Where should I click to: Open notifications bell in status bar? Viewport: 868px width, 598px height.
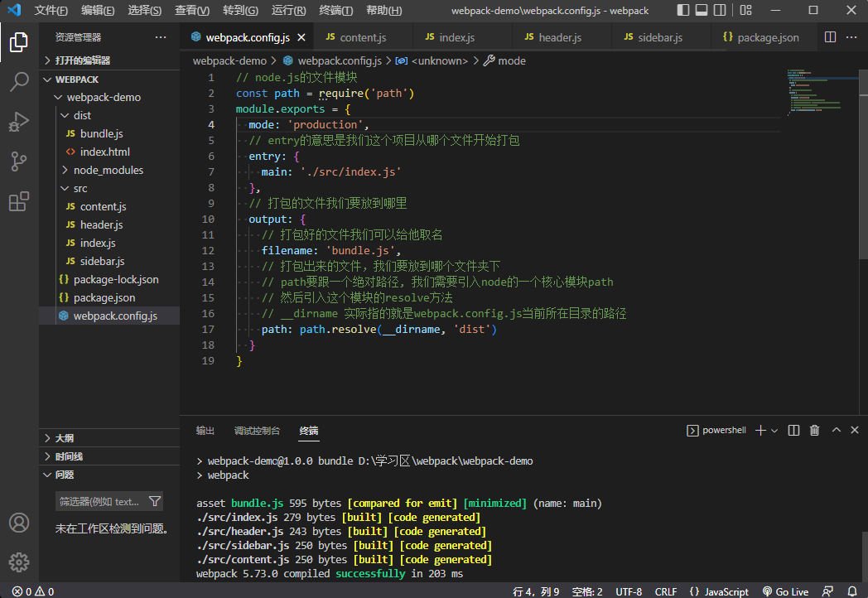[852, 591]
